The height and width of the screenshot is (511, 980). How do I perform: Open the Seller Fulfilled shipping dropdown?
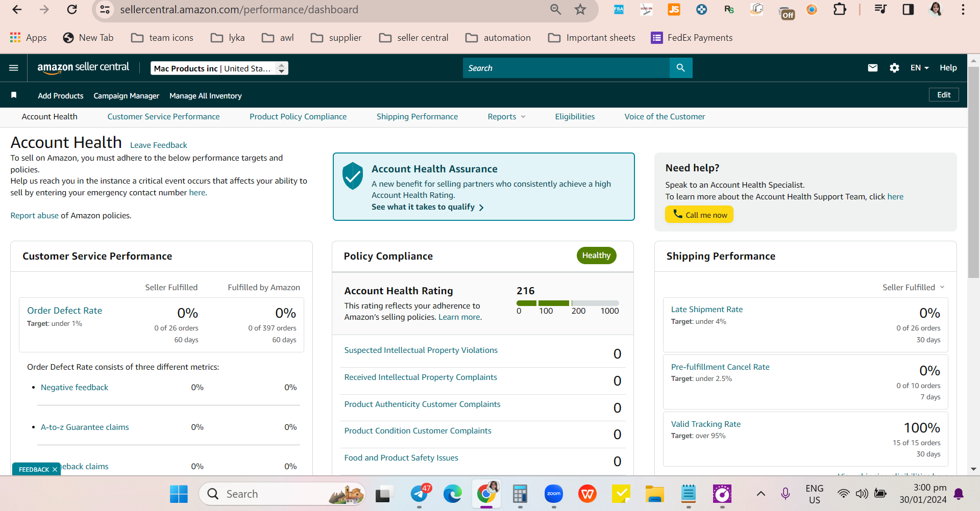(914, 288)
